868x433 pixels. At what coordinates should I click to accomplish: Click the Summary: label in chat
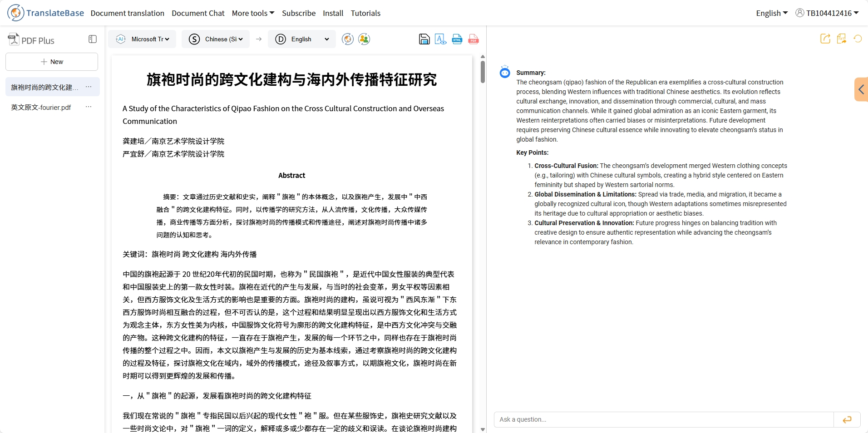[x=531, y=73]
